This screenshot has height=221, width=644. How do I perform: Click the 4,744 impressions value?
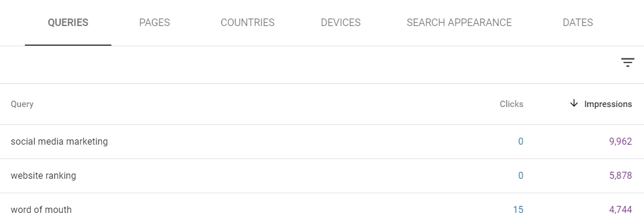click(x=620, y=210)
